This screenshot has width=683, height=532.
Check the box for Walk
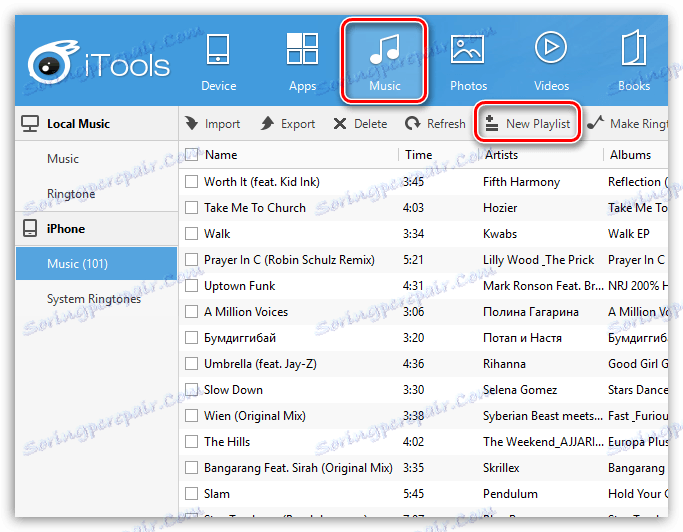[x=191, y=234]
